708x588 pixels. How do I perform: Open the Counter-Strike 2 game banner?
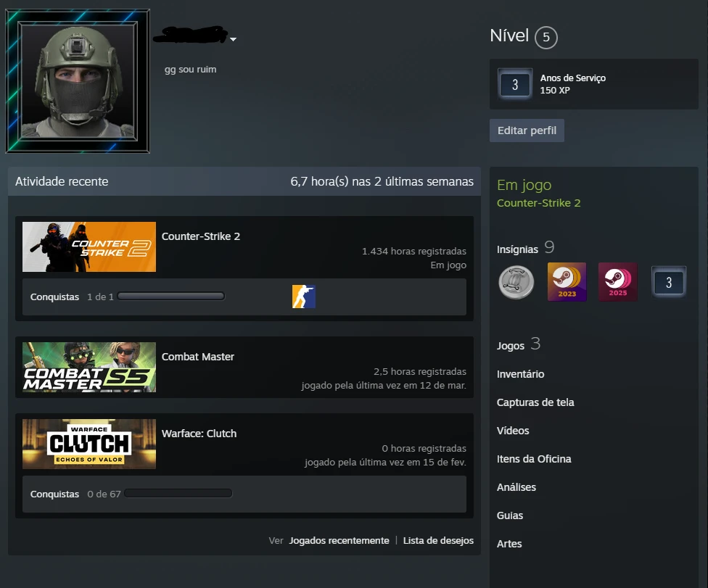click(89, 247)
